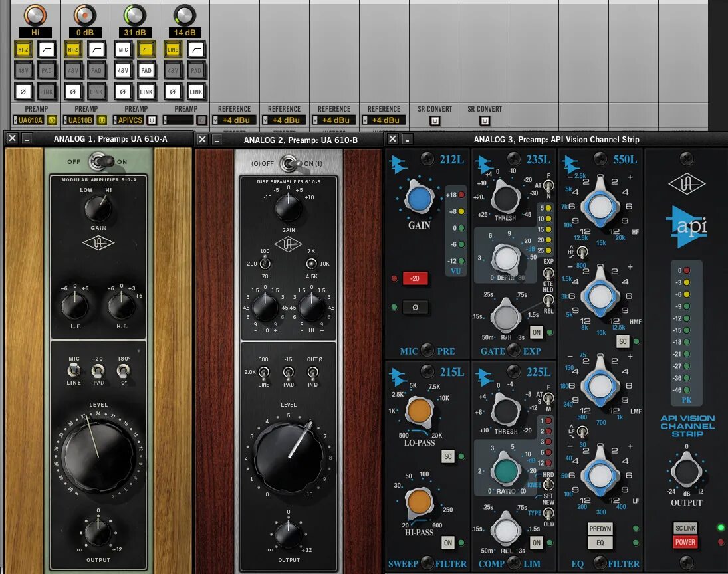Click 235L THRESH knob
The width and height of the screenshot is (728, 574).
tap(505, 198)
